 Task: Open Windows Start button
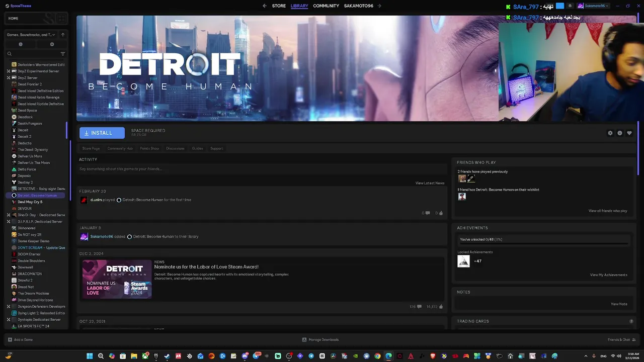click(x=90, y=356)
